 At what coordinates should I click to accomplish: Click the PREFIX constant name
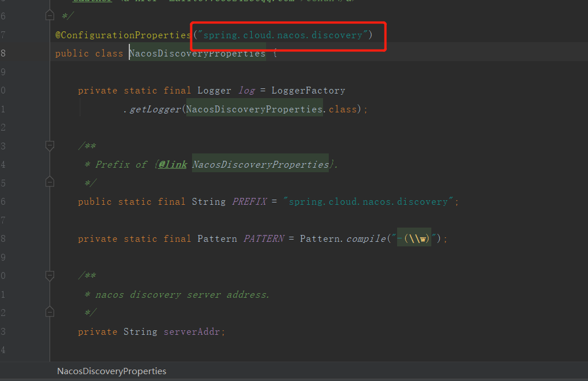(x=250, y=201)
